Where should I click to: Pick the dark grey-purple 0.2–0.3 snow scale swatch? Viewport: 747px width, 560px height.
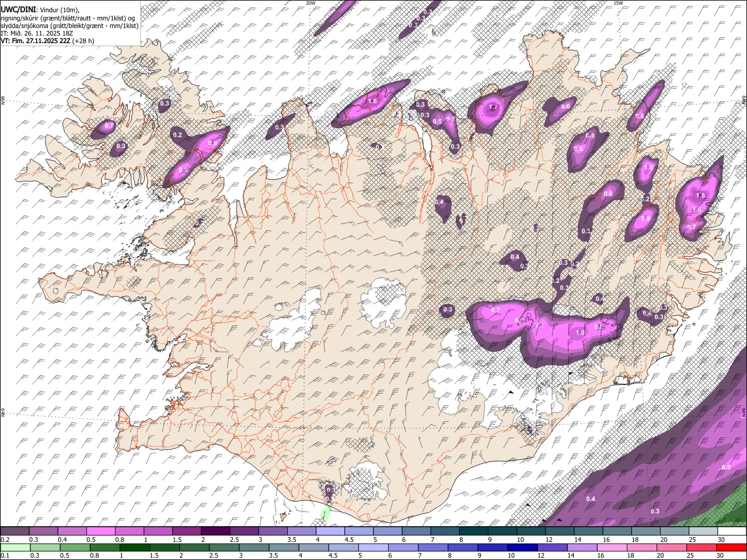(x=15, y=531)
